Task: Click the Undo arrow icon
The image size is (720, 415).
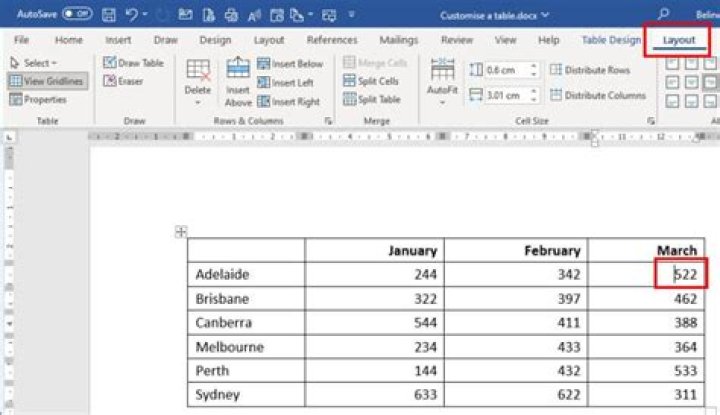Action: click(x=133, y=15)
